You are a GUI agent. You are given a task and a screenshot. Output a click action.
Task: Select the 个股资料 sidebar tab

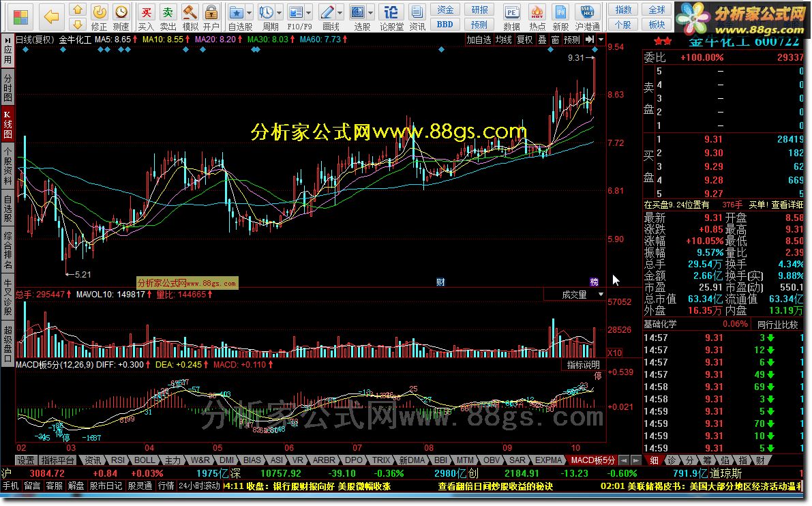7,166
